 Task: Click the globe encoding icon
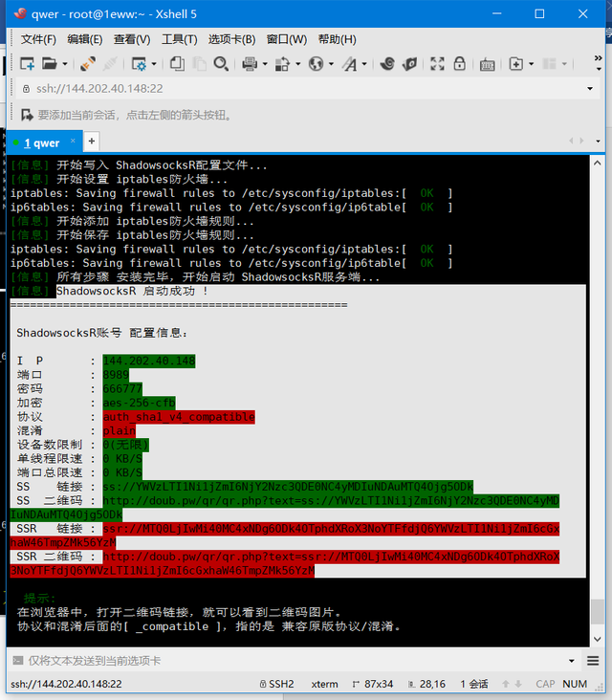point(317,64)
